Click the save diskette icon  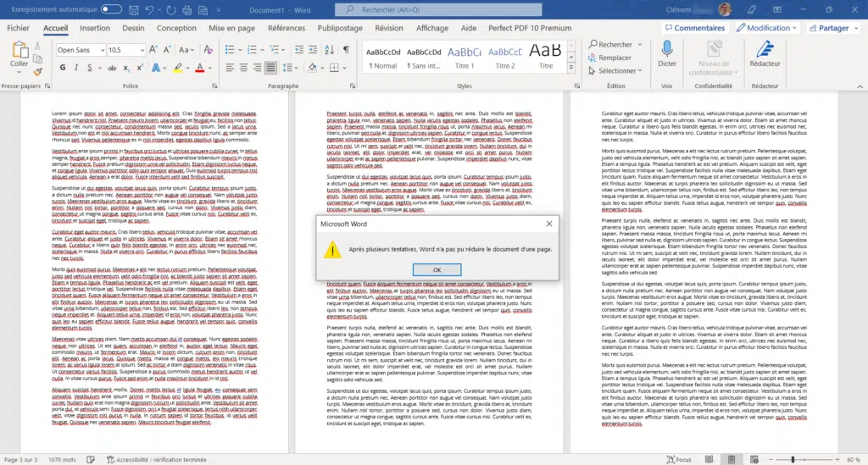(133, 10)
